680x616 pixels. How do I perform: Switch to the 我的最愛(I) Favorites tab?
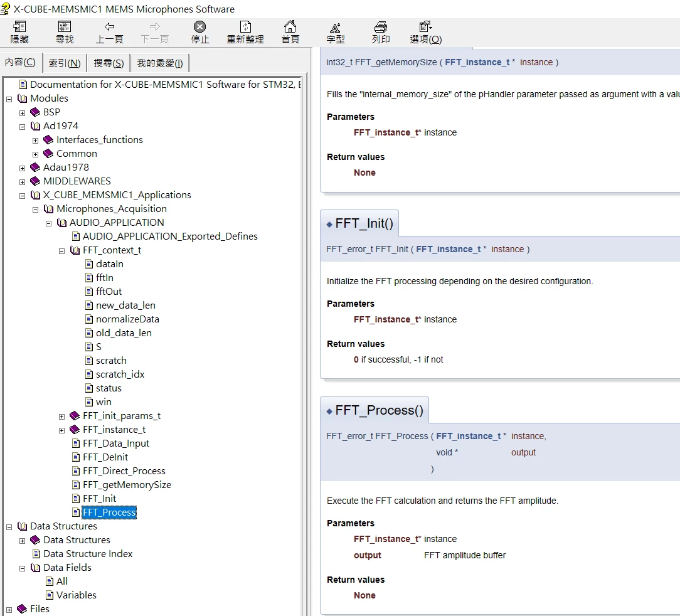coord(160,63)
